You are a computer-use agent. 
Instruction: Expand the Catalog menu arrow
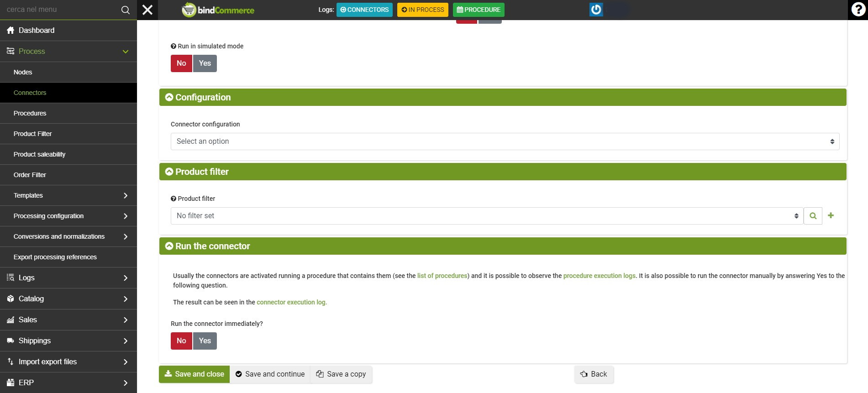(126, 299)
